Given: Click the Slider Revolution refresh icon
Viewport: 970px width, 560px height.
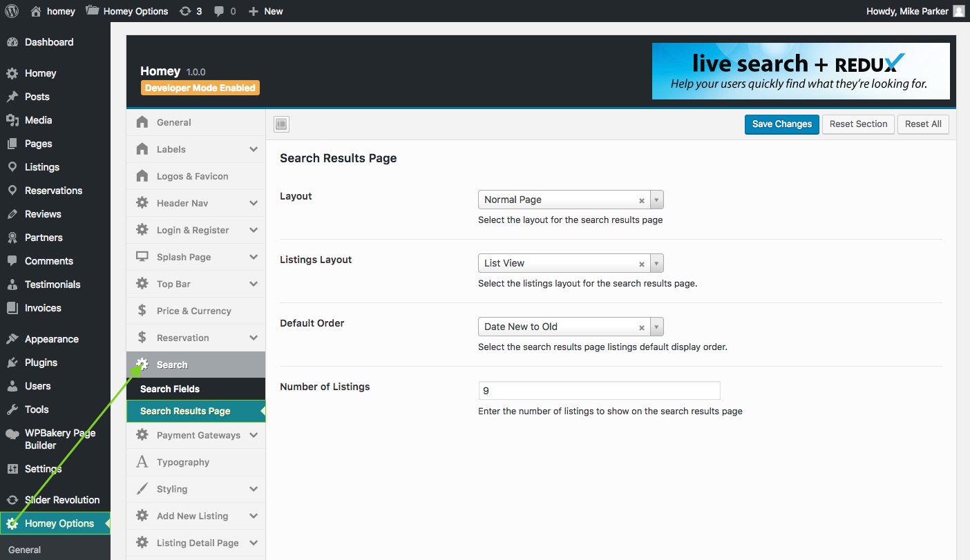Looking at the screenshot, I should (x=12, y=500).
